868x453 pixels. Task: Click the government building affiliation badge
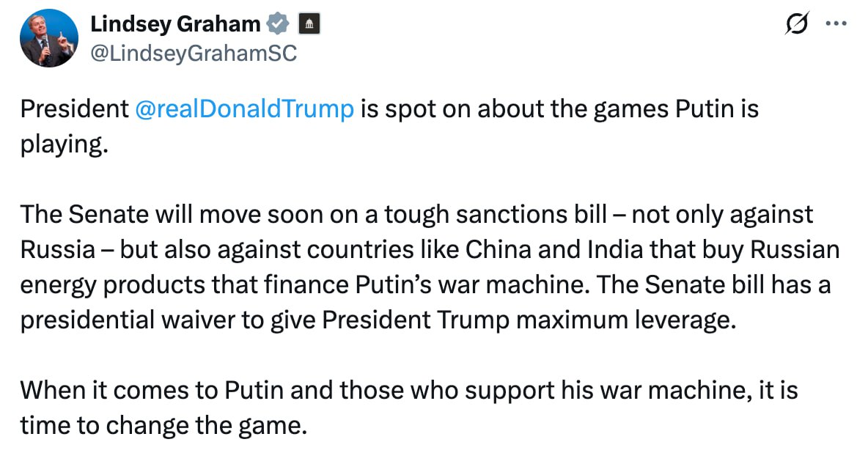point(308,24)
